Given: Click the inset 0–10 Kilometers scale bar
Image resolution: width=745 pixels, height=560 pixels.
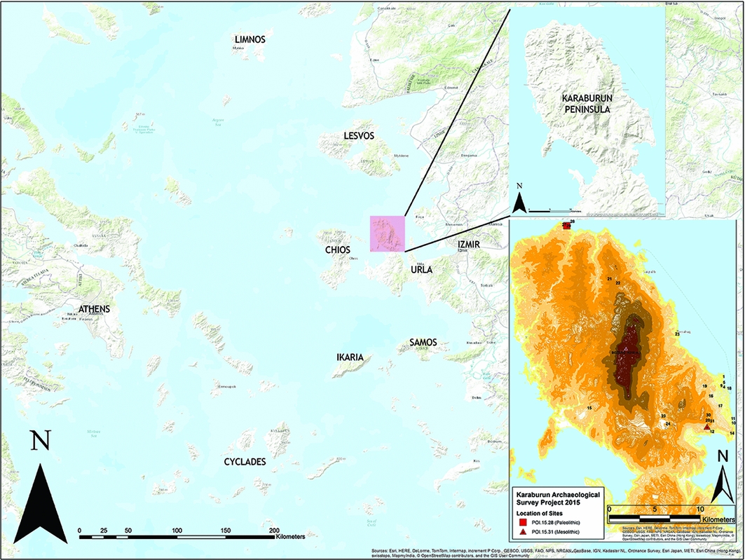Looking at the screenshot, I should [657, 519].
